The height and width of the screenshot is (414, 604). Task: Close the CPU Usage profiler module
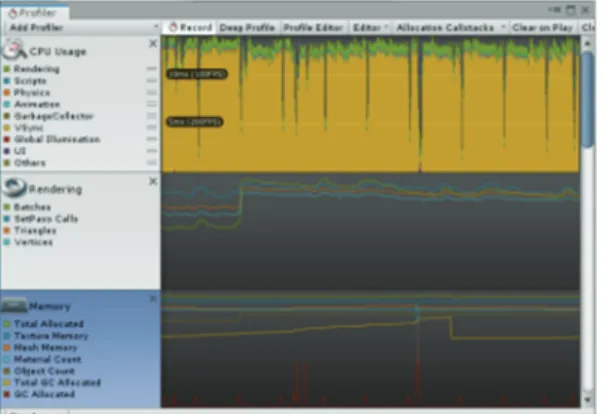click(x=153, y=44)
